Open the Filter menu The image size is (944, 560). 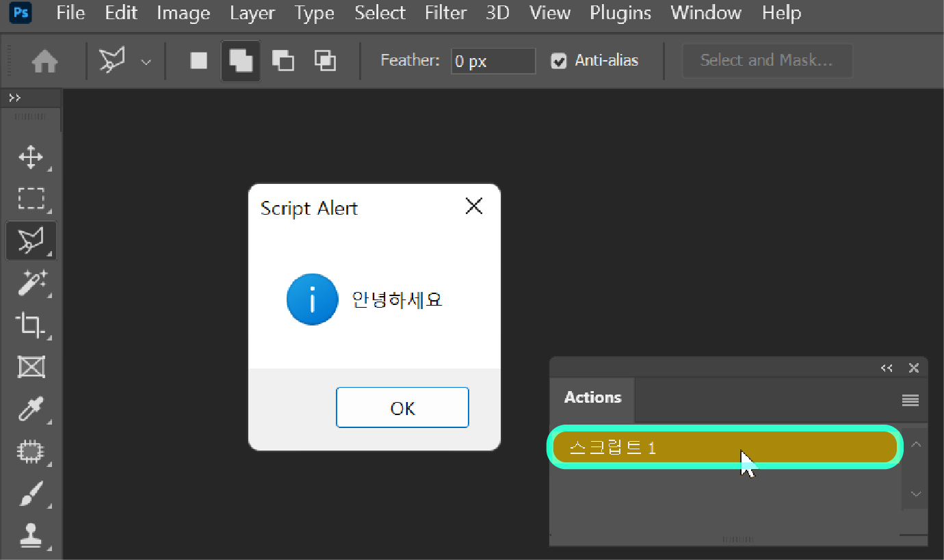click(x=445, y=12)
